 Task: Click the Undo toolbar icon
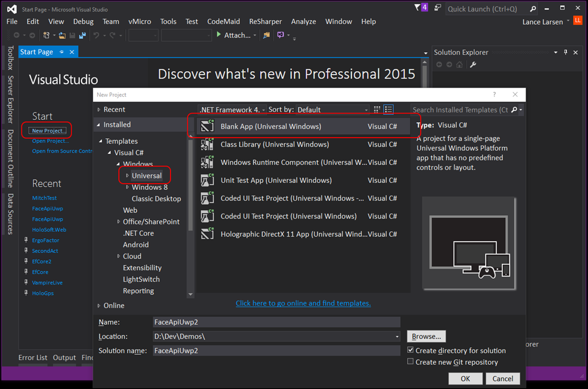[x=96, y=35]
